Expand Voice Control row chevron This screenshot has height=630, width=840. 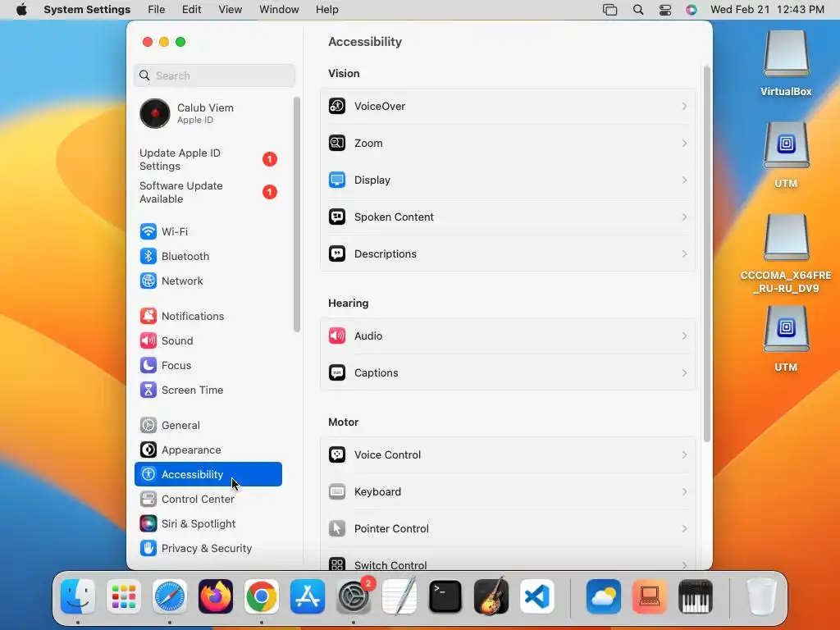pyautogui.click(x=684, y=454)
